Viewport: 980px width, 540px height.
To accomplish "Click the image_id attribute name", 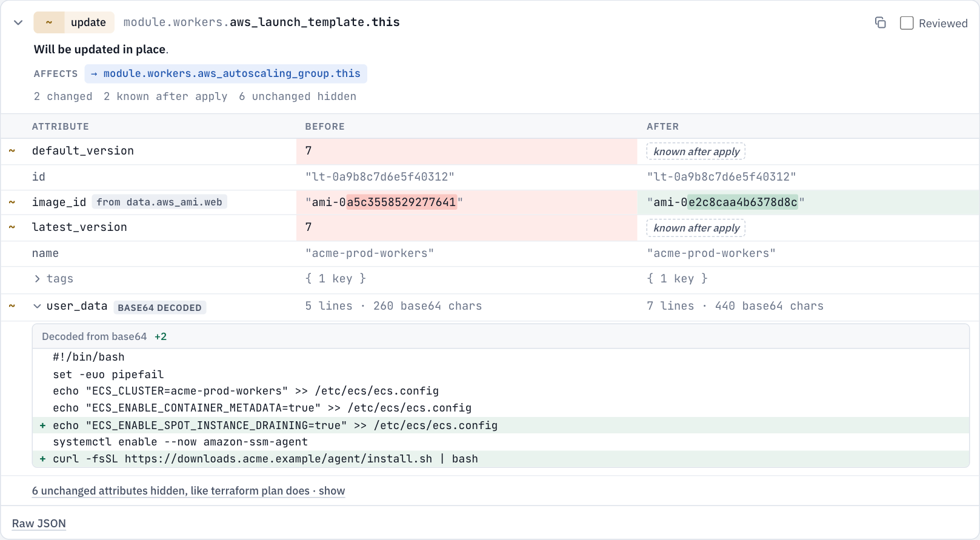I will tap(59, 202).
